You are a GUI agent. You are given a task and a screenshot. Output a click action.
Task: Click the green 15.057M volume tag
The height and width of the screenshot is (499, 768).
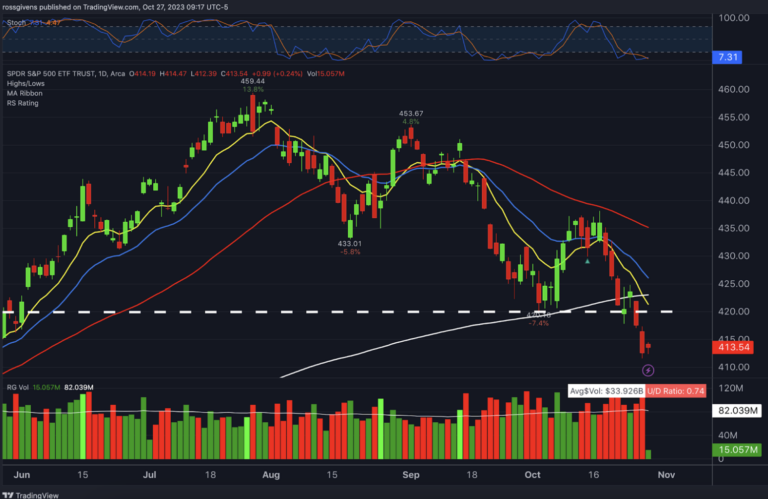tap(739, 451)
